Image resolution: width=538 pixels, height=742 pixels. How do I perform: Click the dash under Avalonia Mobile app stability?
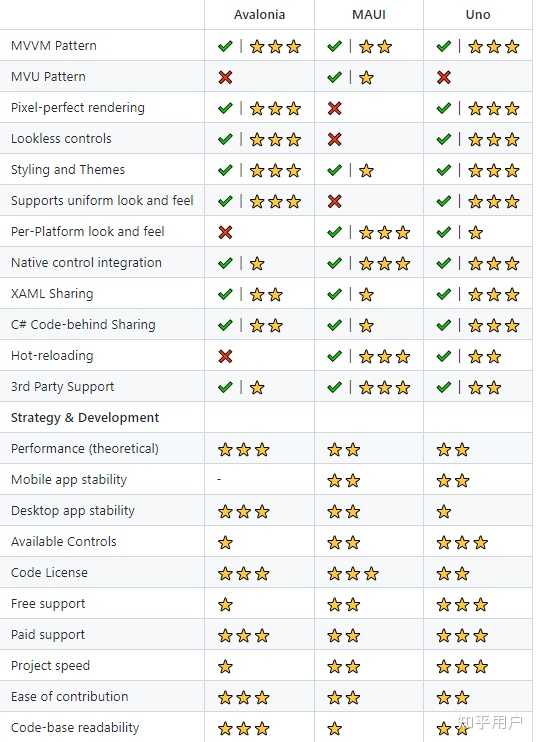pyautogui.click(x=219, y=479)
